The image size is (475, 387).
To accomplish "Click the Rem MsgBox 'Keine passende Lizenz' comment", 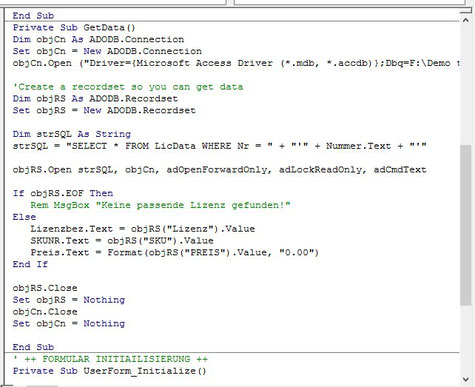I will point(160,205).
